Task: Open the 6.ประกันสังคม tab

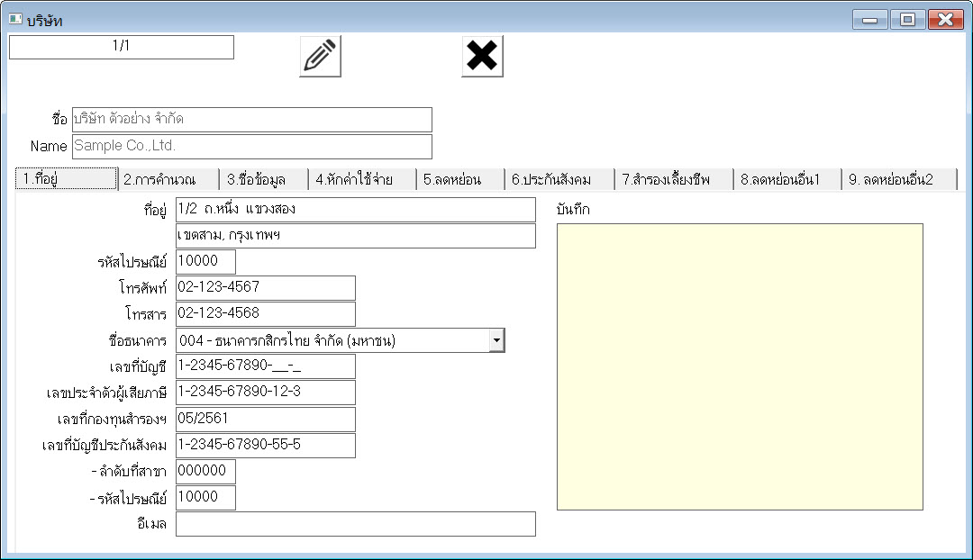Action: point(559,179)
